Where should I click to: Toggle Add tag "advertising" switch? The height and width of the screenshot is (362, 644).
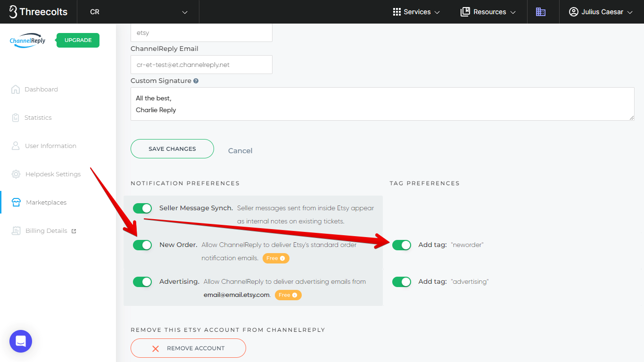point(402,282)
